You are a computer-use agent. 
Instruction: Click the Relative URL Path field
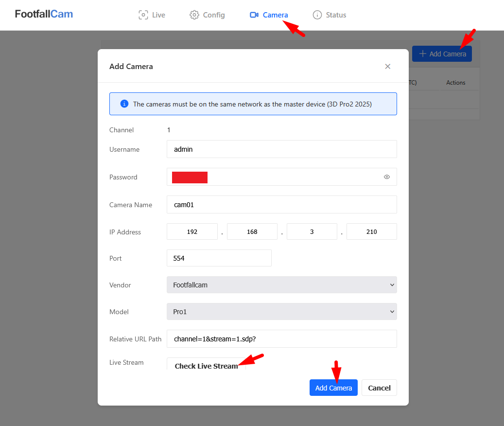[281, 338]
